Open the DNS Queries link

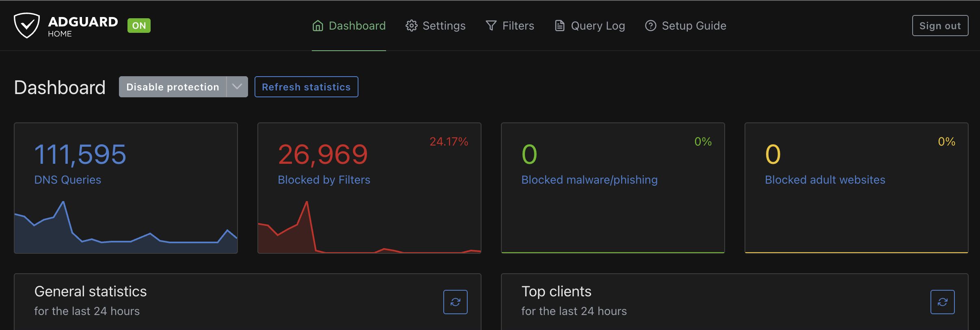click(x=68, y=180)
